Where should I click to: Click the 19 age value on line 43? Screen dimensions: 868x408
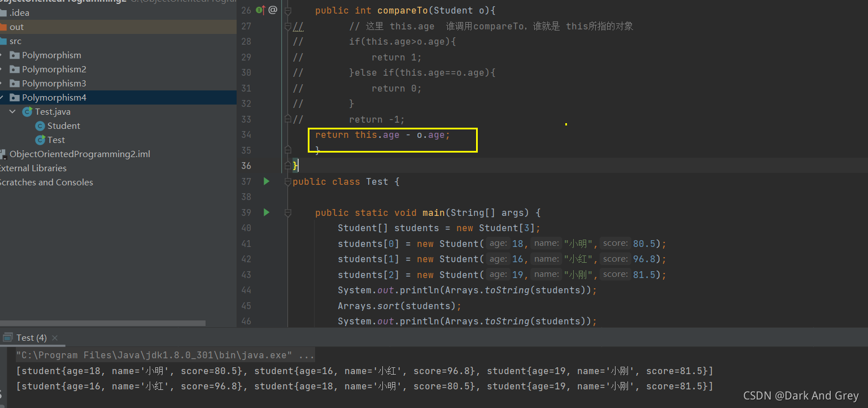(517, 275)
